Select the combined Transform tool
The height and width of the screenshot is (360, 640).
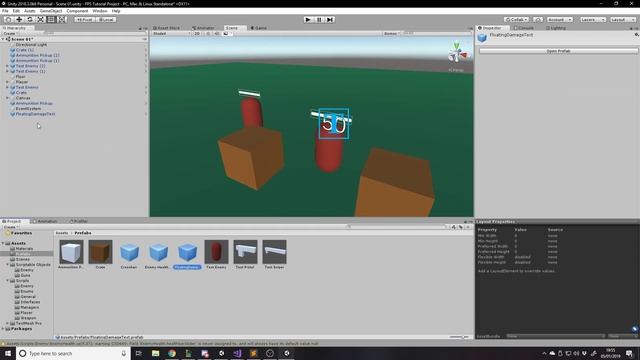tap(61, 20)
